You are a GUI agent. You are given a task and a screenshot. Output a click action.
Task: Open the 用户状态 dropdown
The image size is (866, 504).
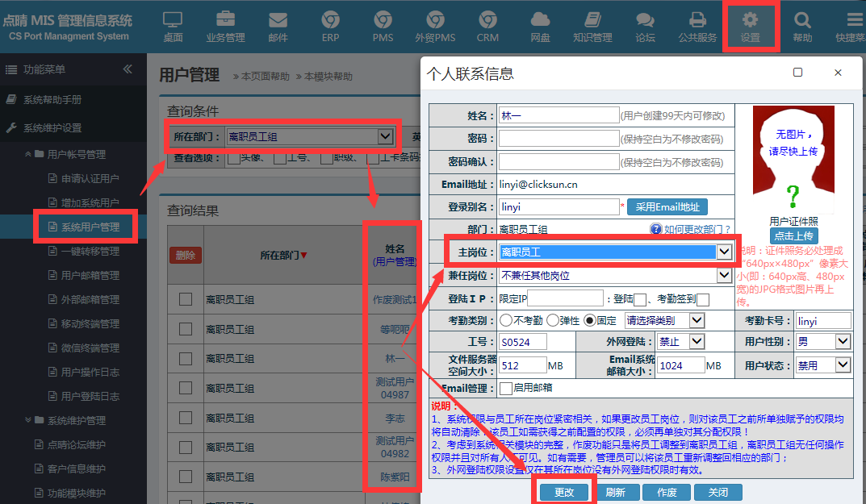pyautogui.click(x=843, y=365)
